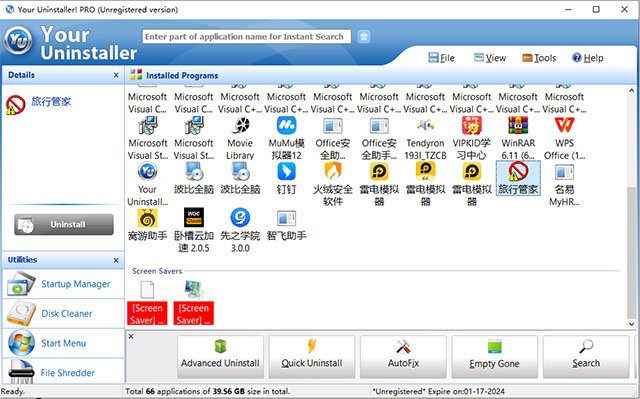
Task: Close the bottom toolbar panel
Action: (x=131, y=336)
